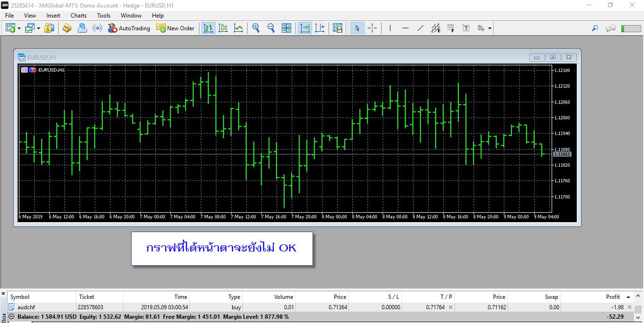Zoom in on the chart
644x323 pixels.
click(256, 28)
